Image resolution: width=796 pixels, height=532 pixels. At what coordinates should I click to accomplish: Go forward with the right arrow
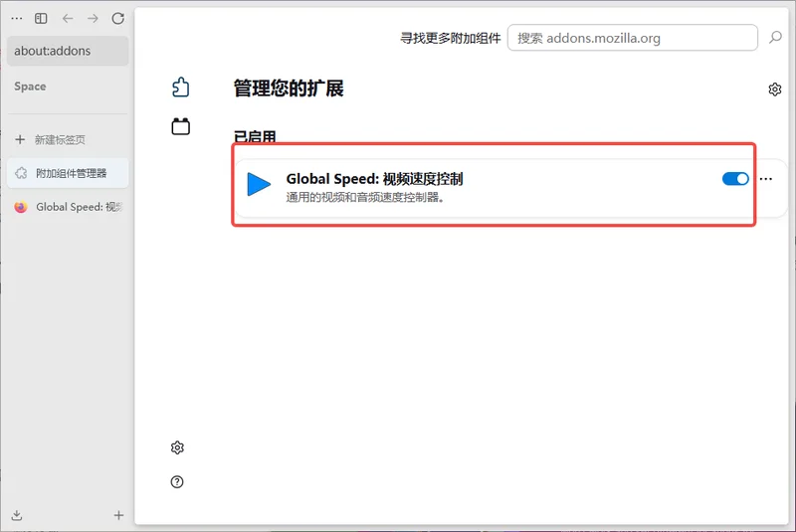pyautogui.click(x=93, y=19)
